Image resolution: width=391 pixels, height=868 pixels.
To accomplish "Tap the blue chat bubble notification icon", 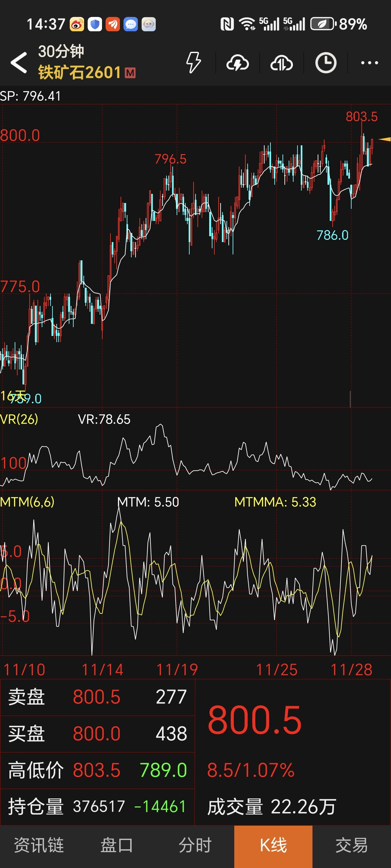I will pyautogui.click(x=131, y=24).
